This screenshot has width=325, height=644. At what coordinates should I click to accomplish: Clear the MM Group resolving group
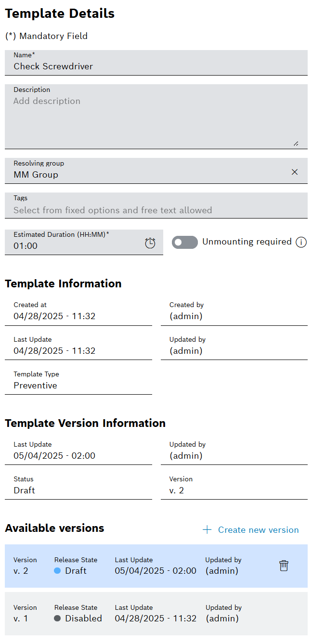(295, 172)
